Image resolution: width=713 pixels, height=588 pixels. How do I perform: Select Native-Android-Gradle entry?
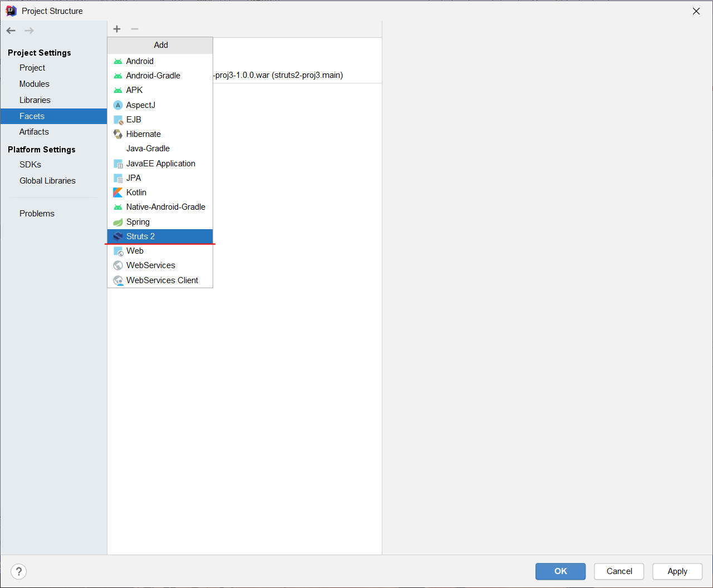(160, 207)
